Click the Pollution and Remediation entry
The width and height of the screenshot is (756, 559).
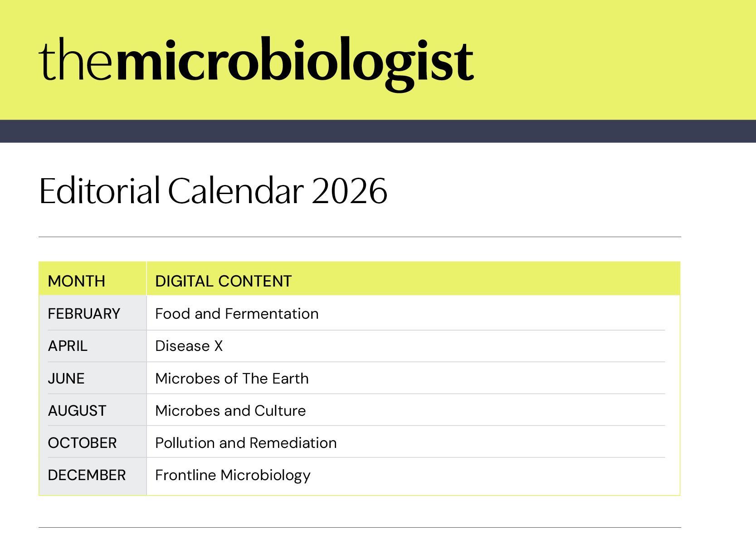pyautogui.click(x=246, y=443)
